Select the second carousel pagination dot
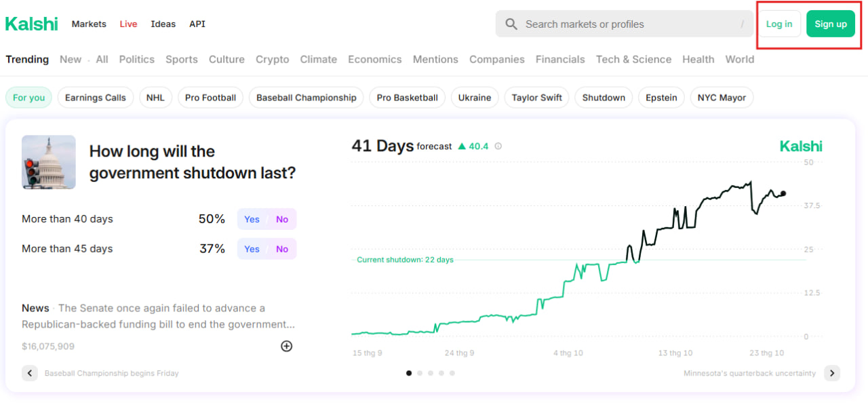The width and height of the screenshot is (868, 411). click(x=420, y=373)
